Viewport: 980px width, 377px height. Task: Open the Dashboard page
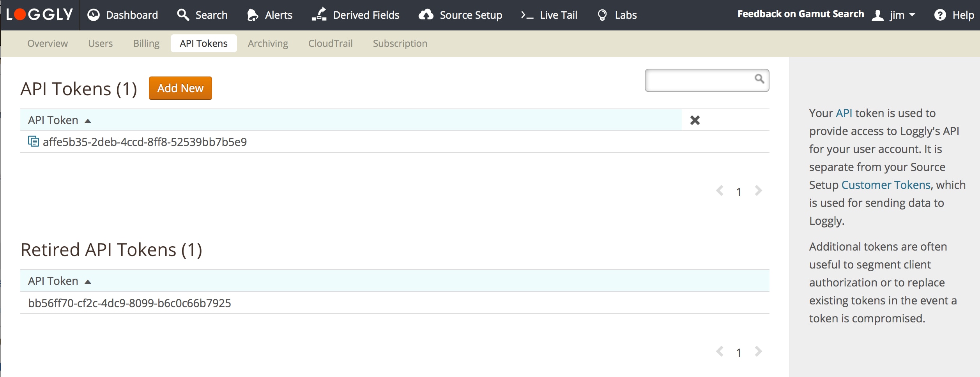tap(123, 15)
